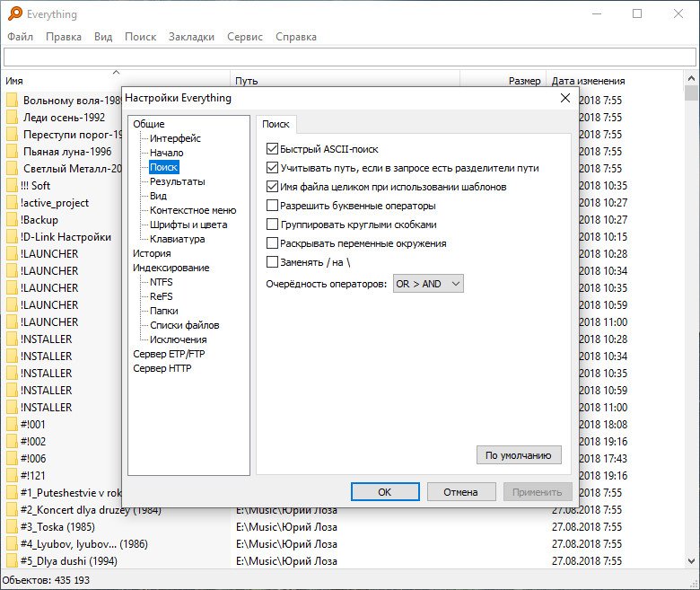Image resolution: width=700 pixels, height=590 pixels.
Task: Enable 'Разрешить буквенные операторы' checkbox
Action: (x=273, y=206)
